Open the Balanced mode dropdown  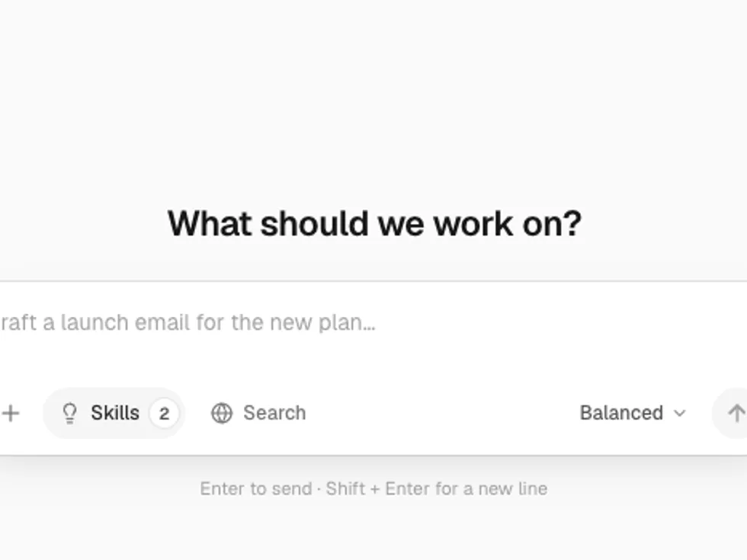[633, 413]
